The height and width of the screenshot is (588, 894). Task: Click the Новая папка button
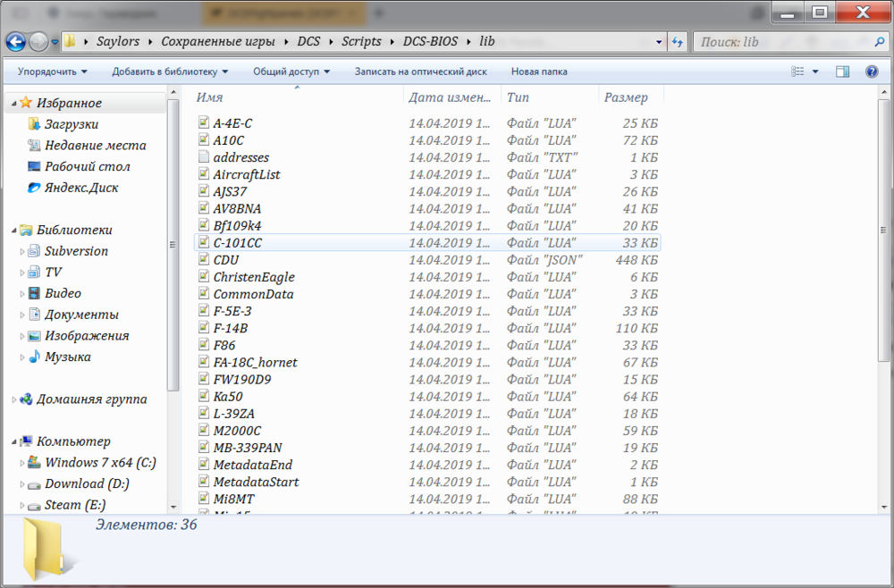pos(539,71)
